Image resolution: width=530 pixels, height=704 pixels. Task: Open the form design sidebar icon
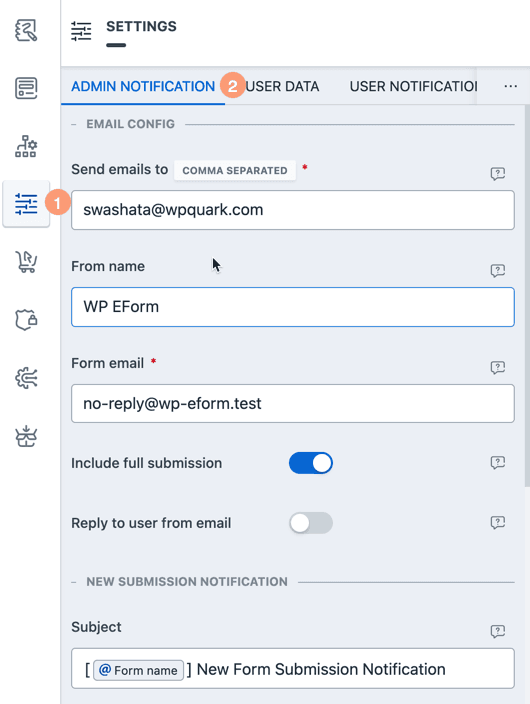coord(26,31)
